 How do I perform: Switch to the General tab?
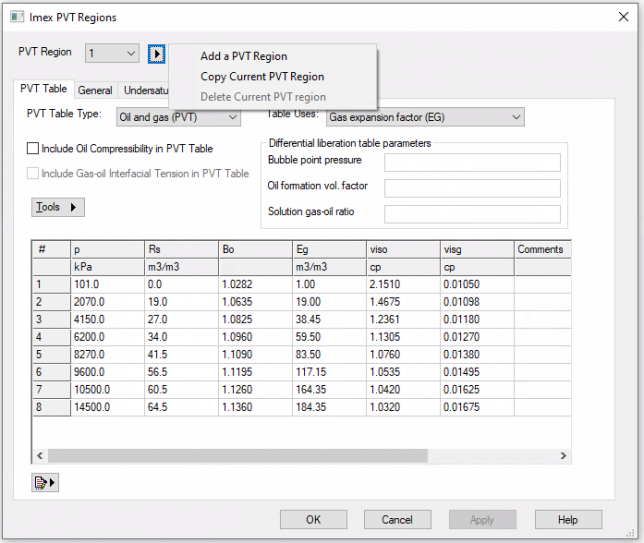click(x=95, y=91)
